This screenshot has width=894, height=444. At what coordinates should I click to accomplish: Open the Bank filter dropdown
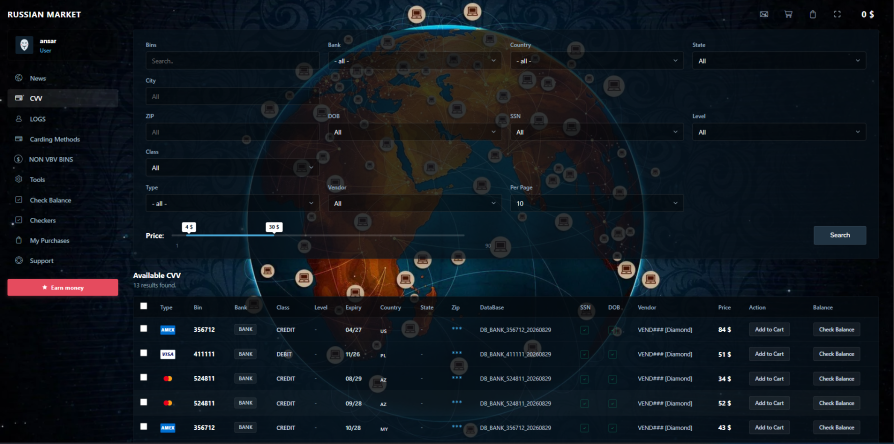click(415, 60)
